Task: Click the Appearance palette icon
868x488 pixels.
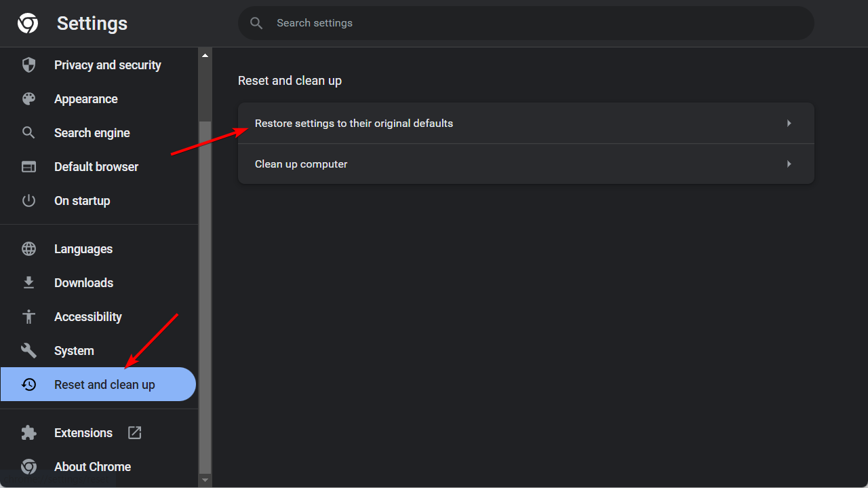Action: [x=28, y=99]
